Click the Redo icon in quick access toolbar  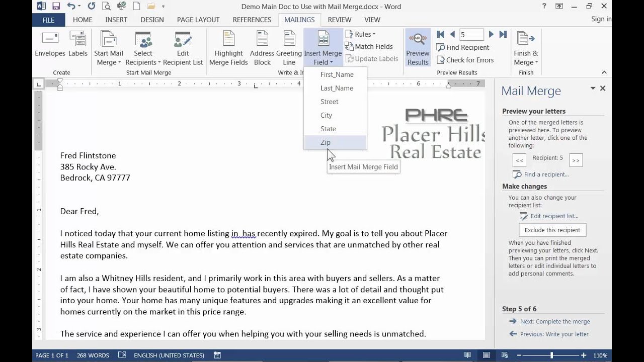pos(91,7)
